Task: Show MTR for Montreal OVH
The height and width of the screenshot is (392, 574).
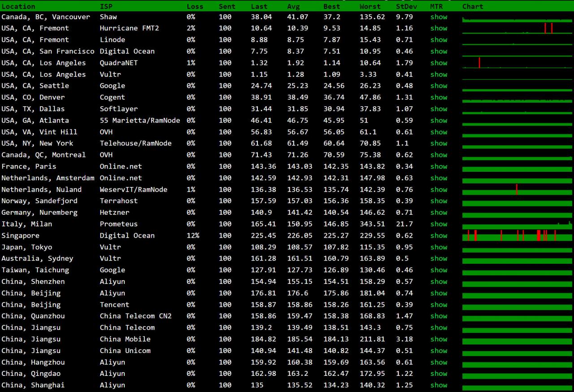Action: tap(439, 155)
